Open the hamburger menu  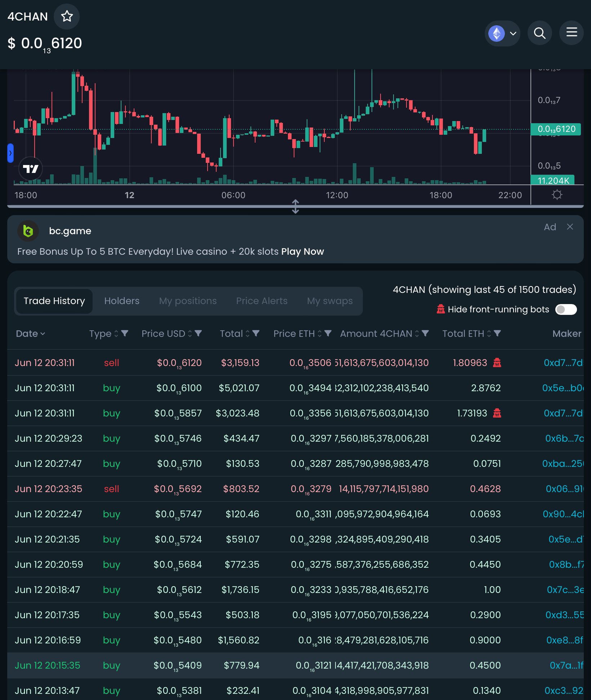572,32
